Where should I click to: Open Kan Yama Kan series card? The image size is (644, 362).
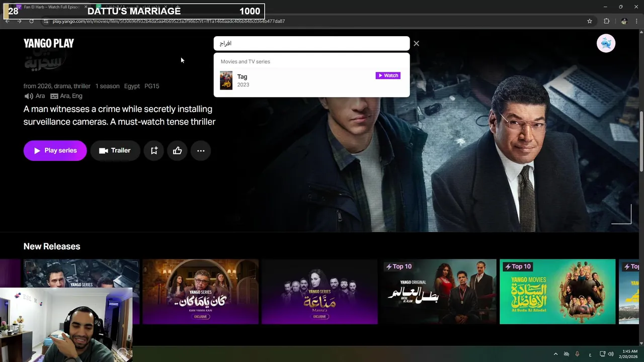(200, 292)
